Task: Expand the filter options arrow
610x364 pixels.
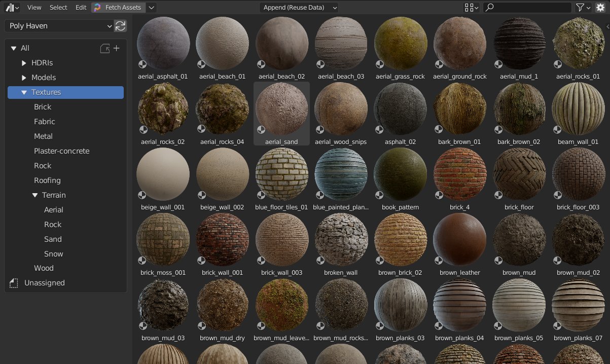Action: pyautogui.click(x=588, y=8)
